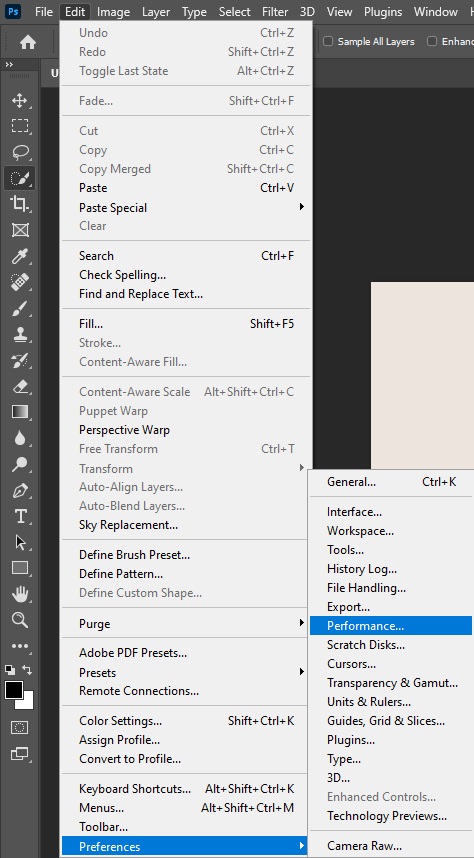Viewport: 474px width, 858px height.
Task: Select the Zoom tool
Action: (20, 619)
